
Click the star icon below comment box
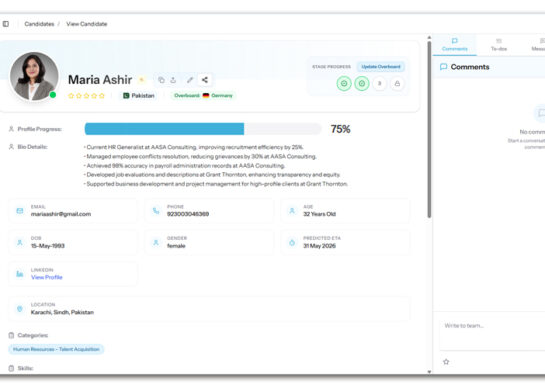coord(446,362)
